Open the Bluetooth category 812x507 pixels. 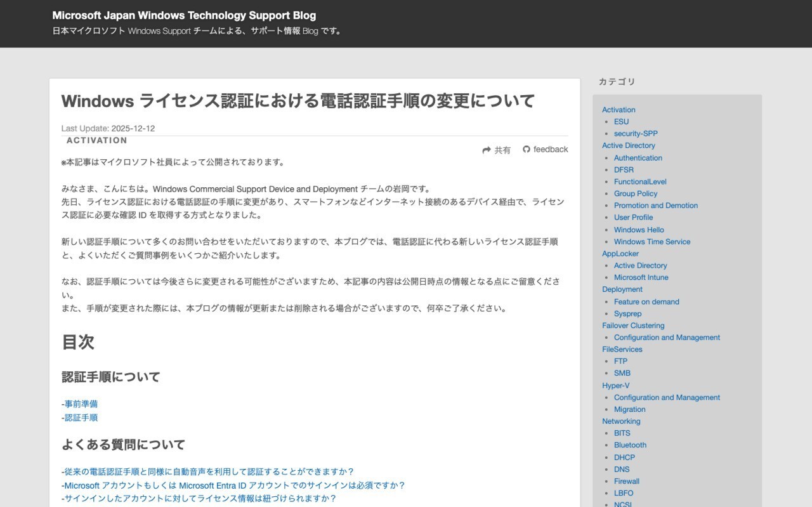coord(630,445)
